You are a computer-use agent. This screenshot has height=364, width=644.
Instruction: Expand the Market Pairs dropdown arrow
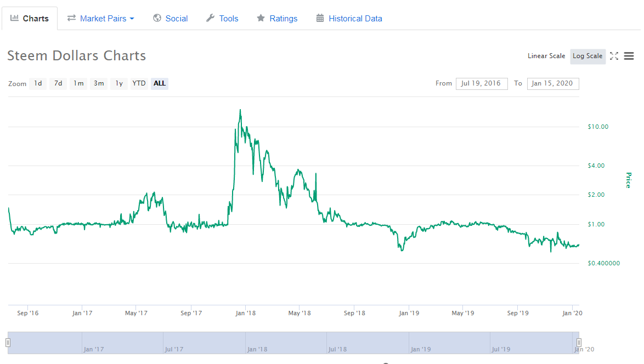point(132,19)
